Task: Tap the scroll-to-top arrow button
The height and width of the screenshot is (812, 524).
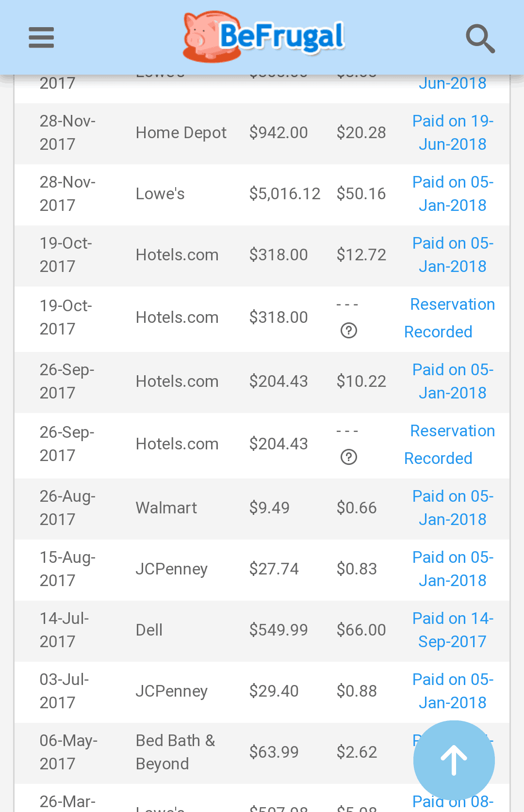Action: [x=454, y=761]
